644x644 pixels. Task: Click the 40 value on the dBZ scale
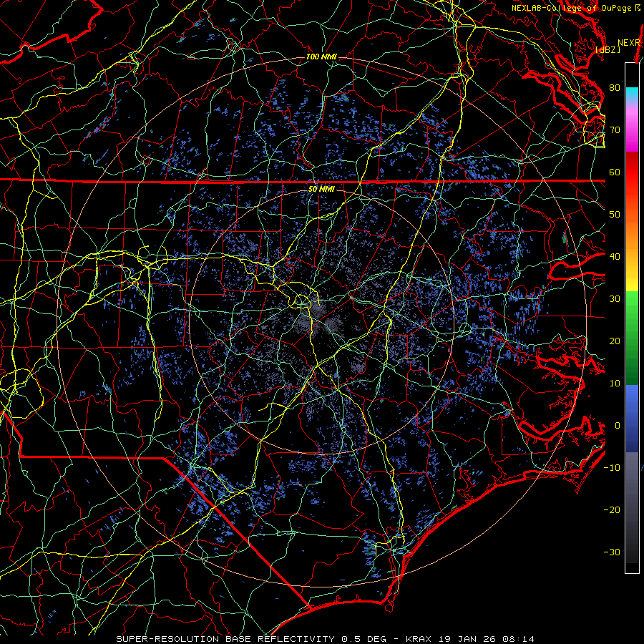(615, 257)
